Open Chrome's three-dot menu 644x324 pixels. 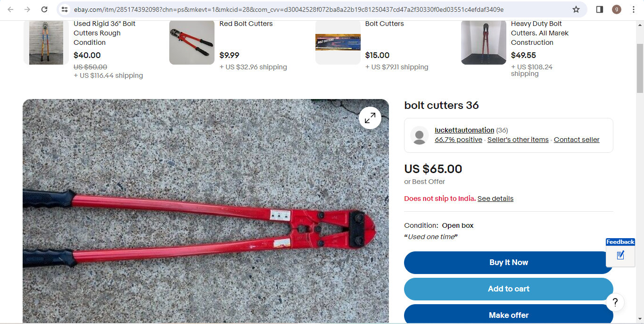(x=634, y=9)
